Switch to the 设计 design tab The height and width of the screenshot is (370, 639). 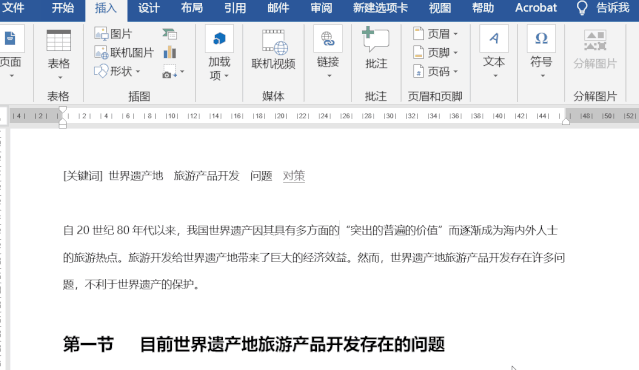149,8
